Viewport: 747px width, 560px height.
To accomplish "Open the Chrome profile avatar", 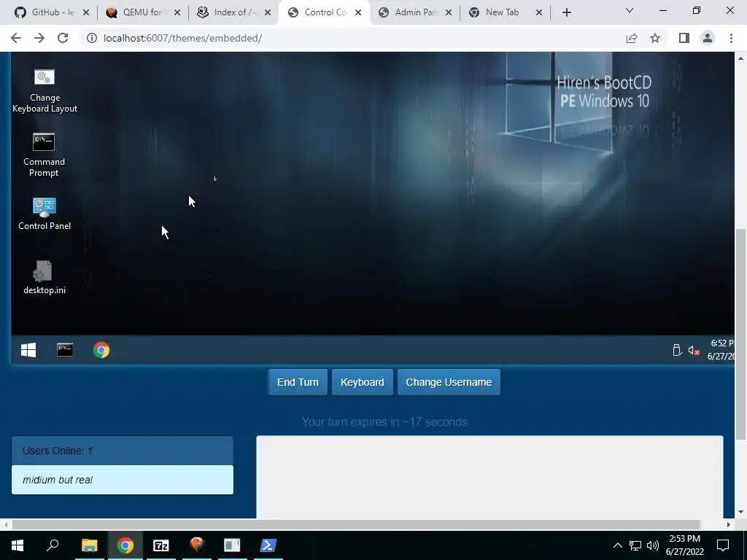I will point(708,38).
